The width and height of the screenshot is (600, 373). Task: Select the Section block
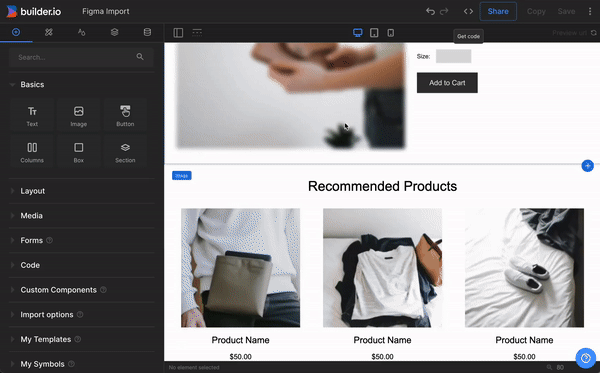(125, 152)
